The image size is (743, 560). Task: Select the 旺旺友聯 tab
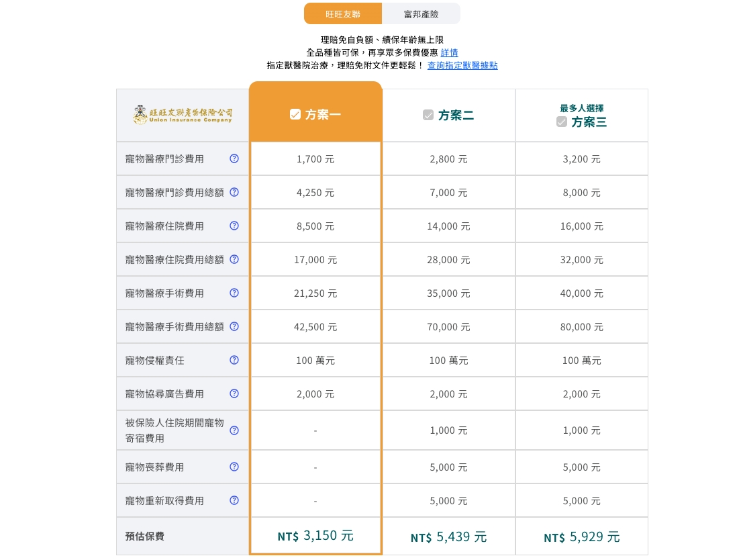coord(343,13)
